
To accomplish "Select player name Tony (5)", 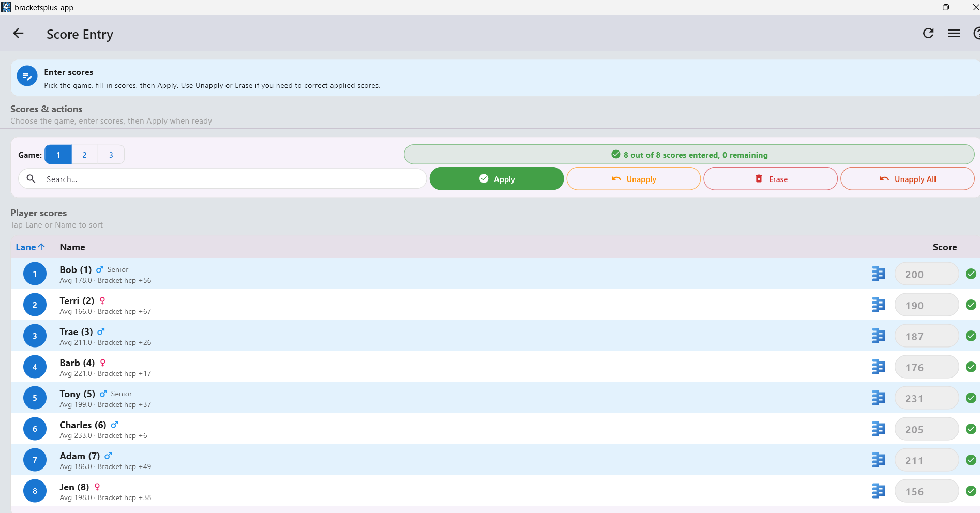I will click(78, 394).
